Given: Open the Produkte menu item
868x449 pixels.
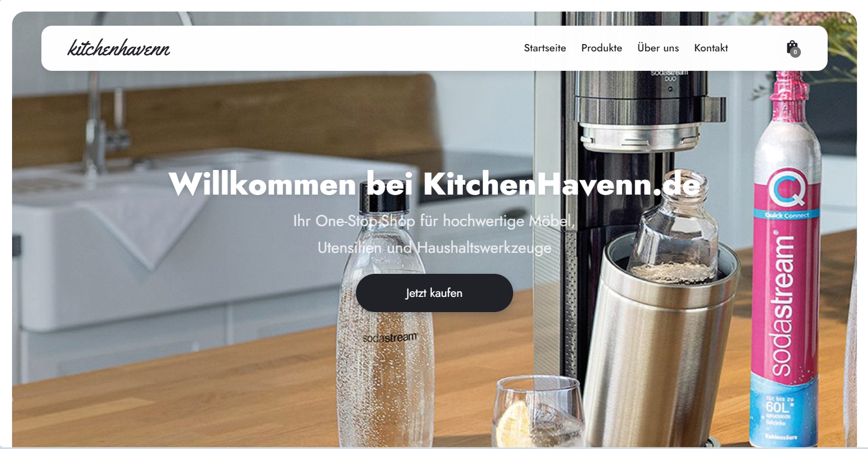Looking at the screenshot, I should [601, 48].
